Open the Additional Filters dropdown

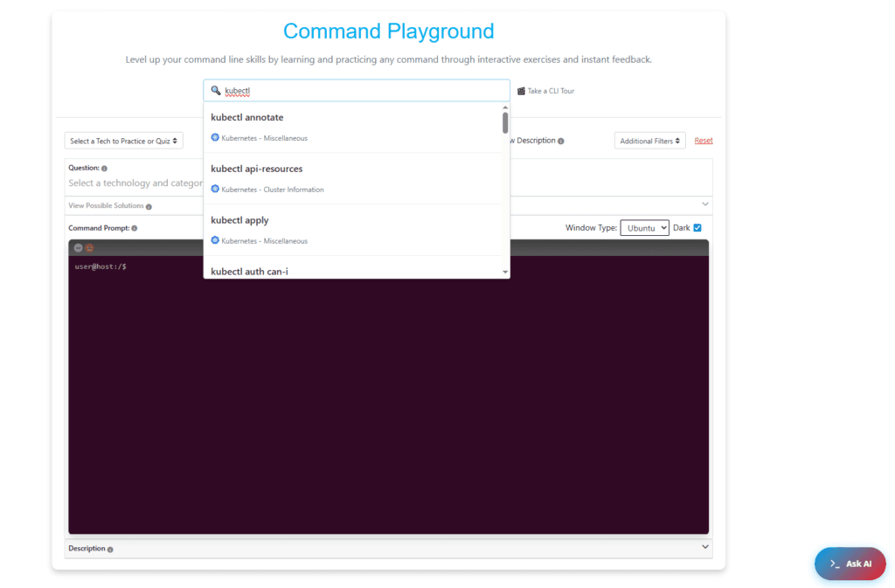coord(649,141)
